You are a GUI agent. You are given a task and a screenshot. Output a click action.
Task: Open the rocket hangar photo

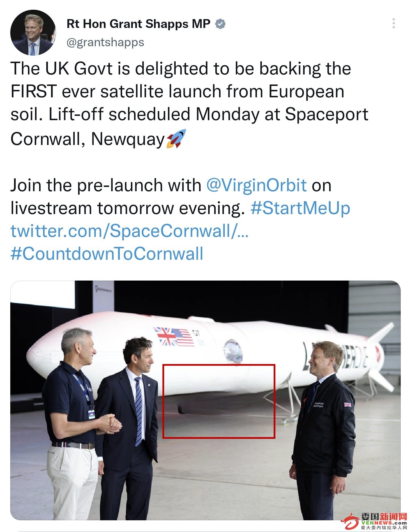pos(205,400)
